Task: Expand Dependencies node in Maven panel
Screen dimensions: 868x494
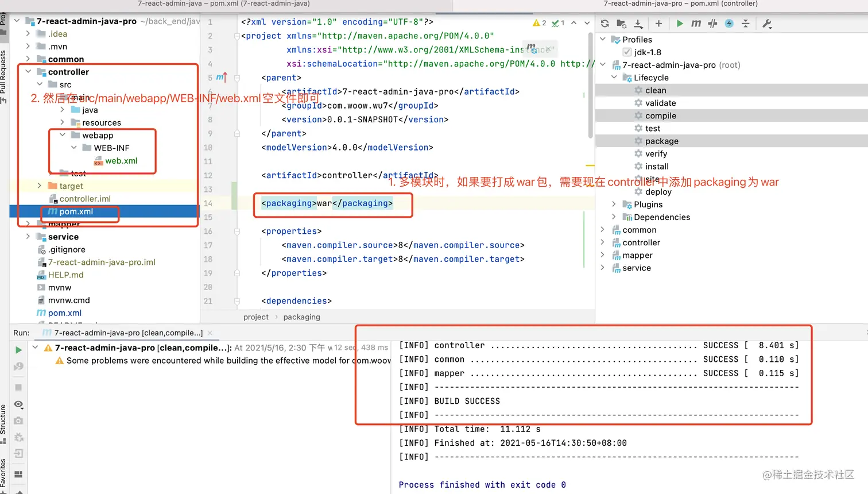Action: [614, 217]
